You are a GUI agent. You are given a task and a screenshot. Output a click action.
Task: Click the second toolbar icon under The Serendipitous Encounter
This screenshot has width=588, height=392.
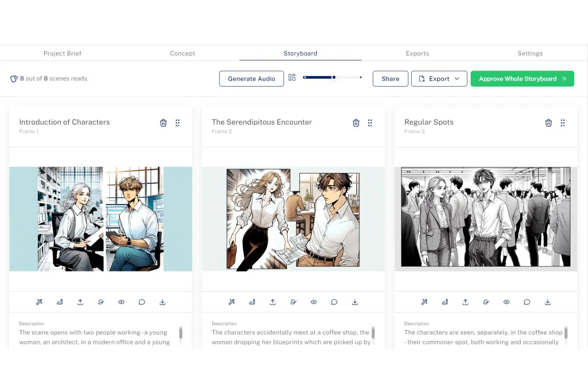point(252,302)
